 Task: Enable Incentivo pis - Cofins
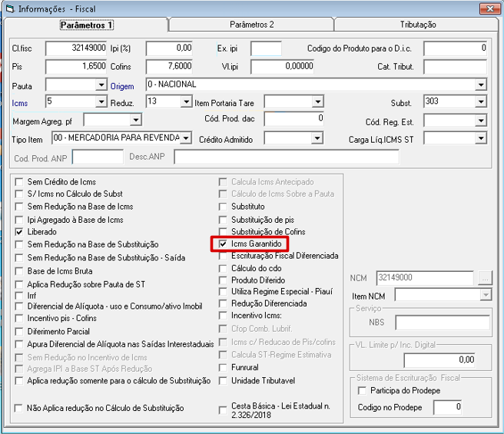(x=19, y=318)
